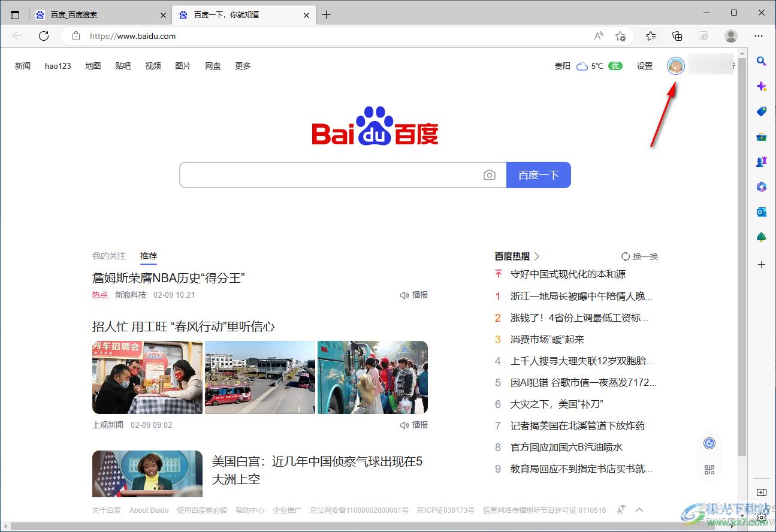Screen dimensions: 776x532
Task: Click the Baidu logo
Action: [x=375, y=126]
